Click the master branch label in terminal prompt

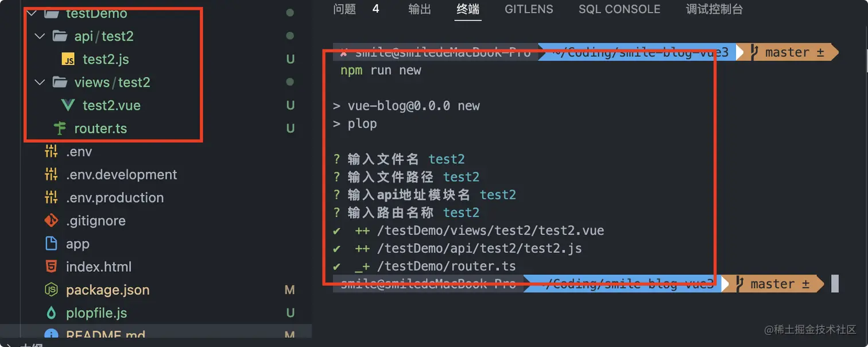coord(788,52)
